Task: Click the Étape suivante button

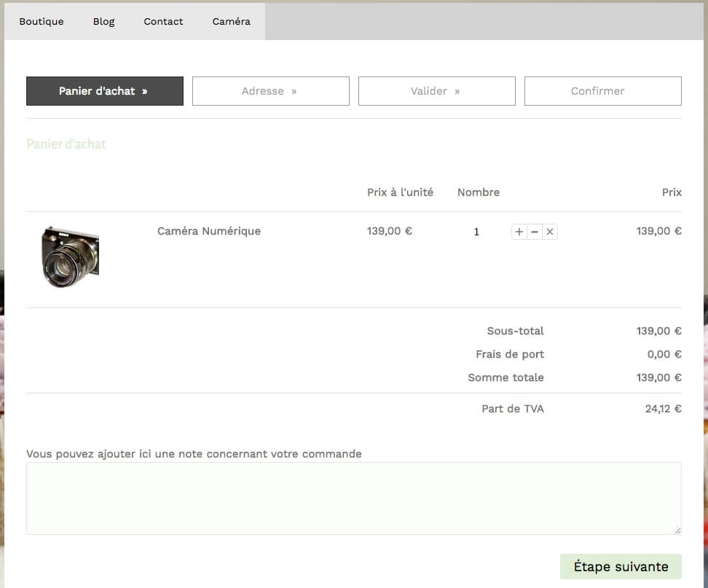Action: (x=621, y=566)
